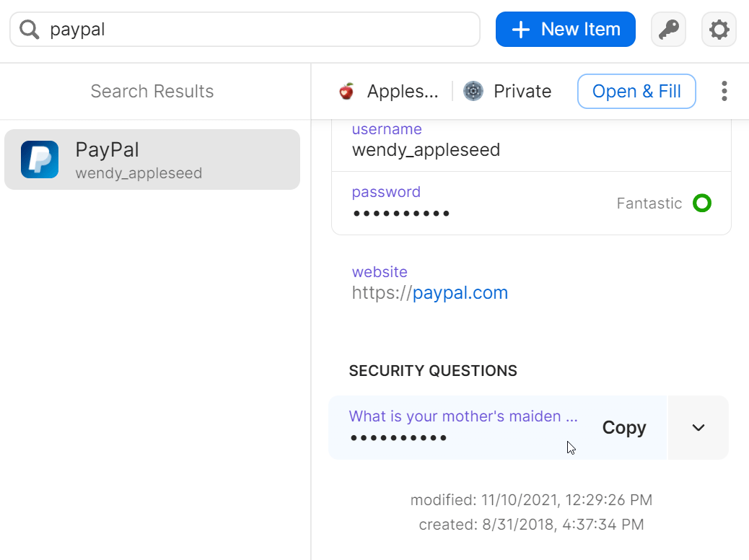Click the Apples... account label

(402, 91)
